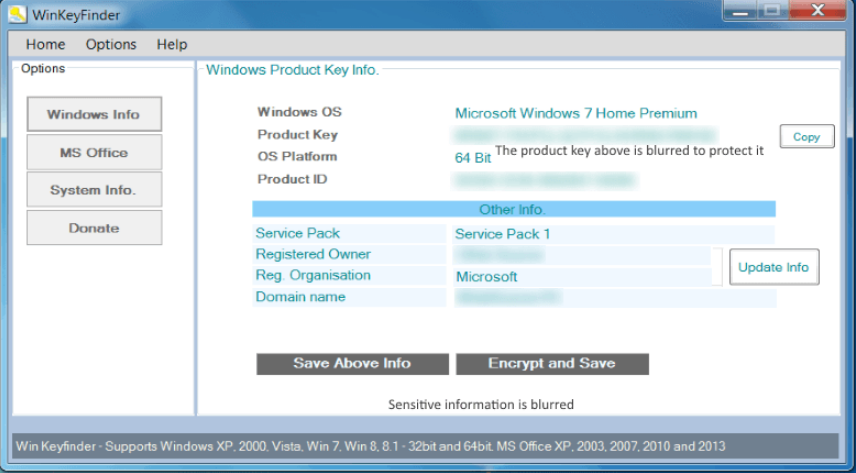Click the Donate button
Image resolution: width=856 pixels, height=473 pixels.
pyautogui.click(x=94, y=228)
